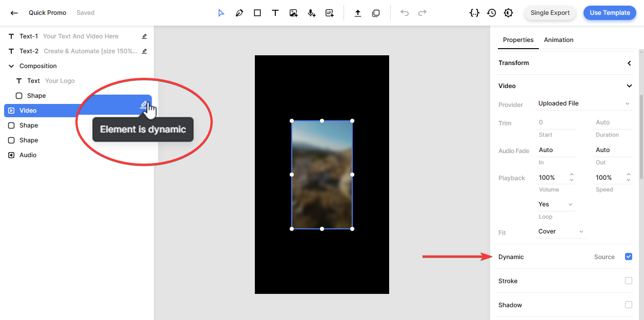
Task: Pick the Text tool in toolbar
Action: (x=275, y=13)
